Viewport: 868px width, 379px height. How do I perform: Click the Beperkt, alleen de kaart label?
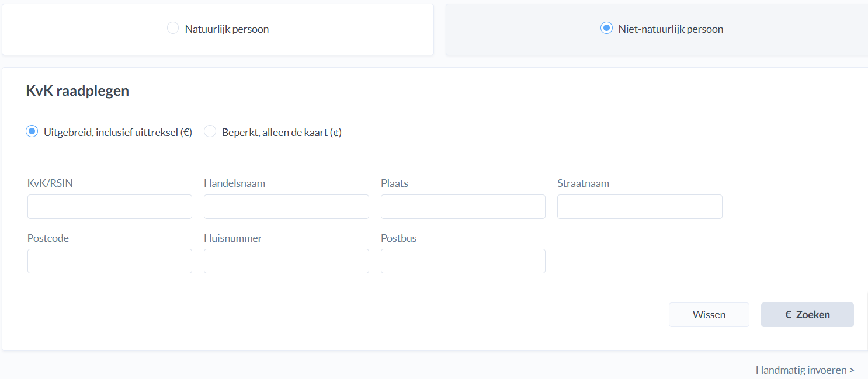[282, 132]
